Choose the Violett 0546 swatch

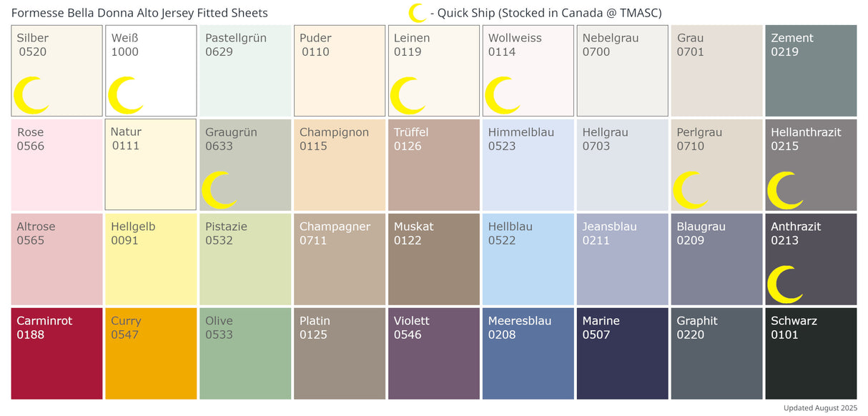[434, 353]
